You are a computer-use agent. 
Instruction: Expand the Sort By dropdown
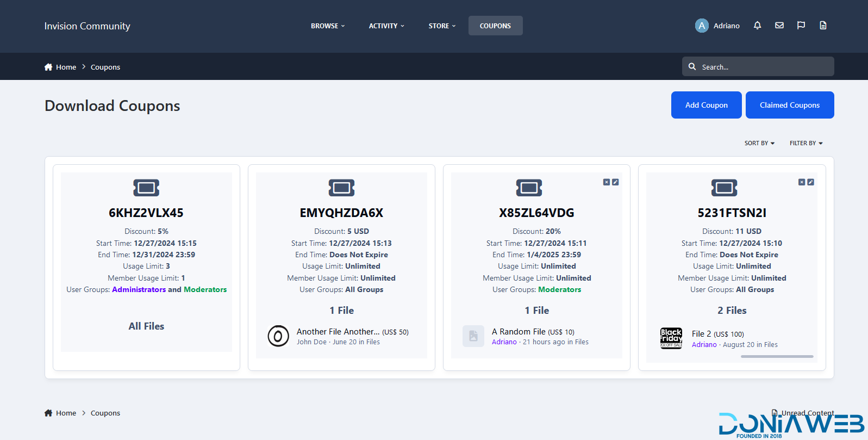[x=759, y=143]
